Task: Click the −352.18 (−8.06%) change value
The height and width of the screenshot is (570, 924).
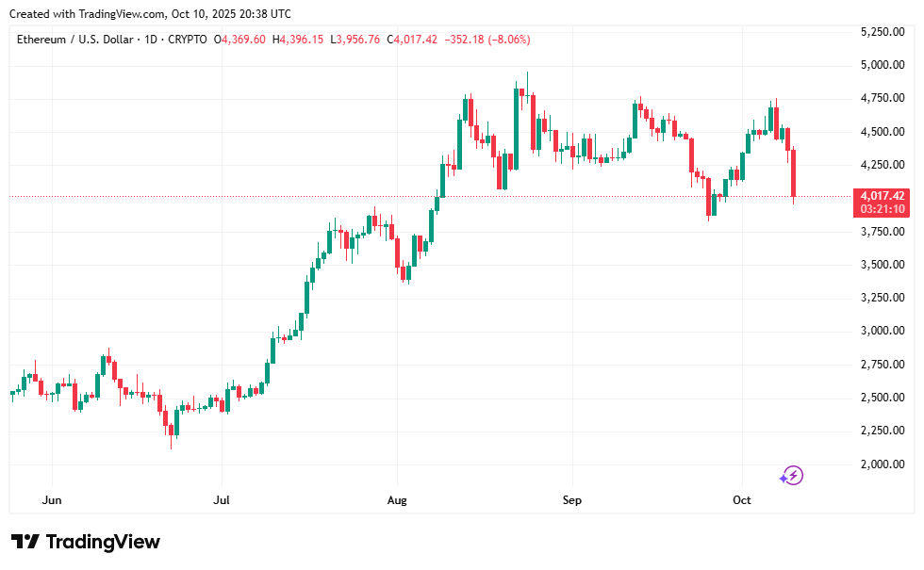Action: 487,40
